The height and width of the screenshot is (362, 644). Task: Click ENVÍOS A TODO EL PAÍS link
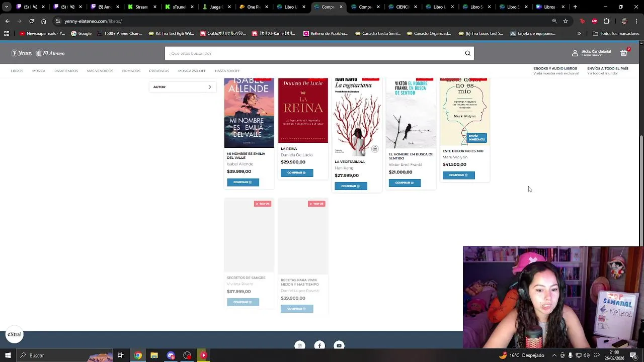(608, 68)
